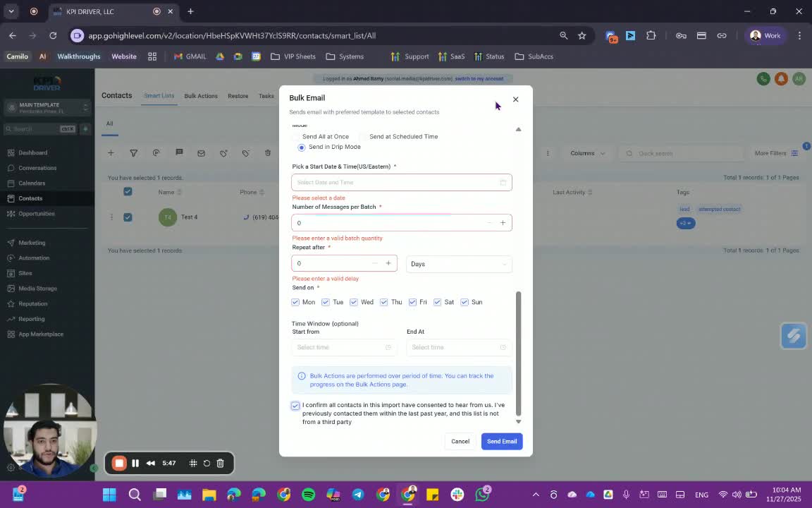Click the Send Email button
Screen dimensions: 812x508
coord(502,442)
